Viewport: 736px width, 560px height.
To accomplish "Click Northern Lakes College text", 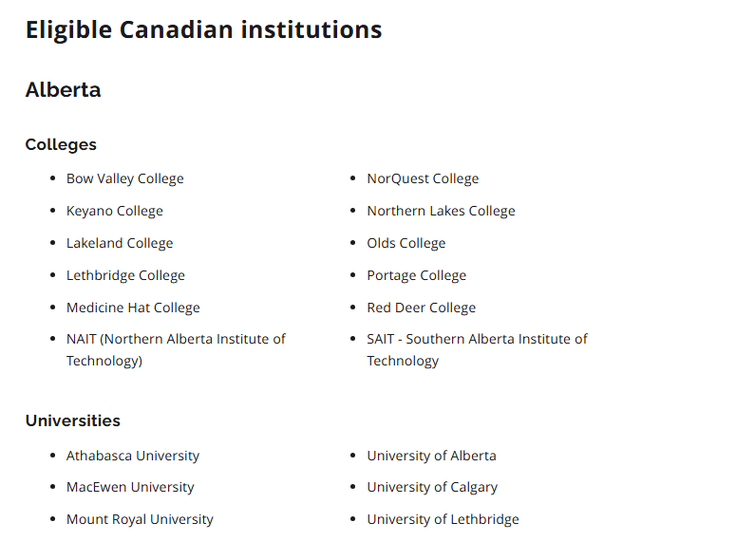I will coord(441,212).
